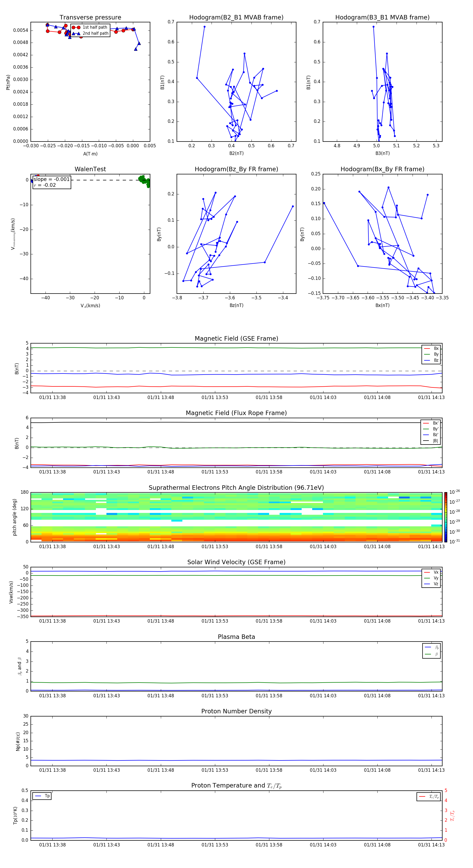473x868 pixels.
Task: Click the β legend entry in Plasma Beta
Action: coord(431,654)
